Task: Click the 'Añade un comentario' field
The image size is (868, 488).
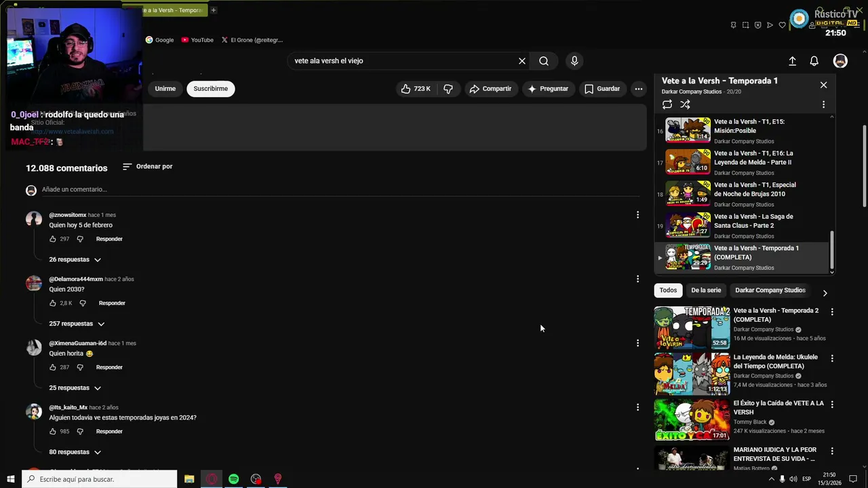Action: pyautogui.click(x=339, y=190)
